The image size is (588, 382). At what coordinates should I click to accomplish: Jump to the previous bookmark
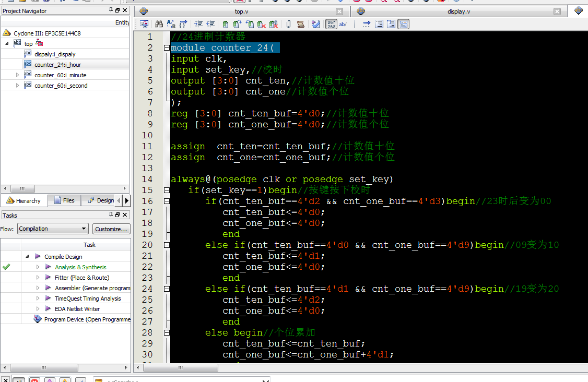pyautogui.click(x=250, y=25)
